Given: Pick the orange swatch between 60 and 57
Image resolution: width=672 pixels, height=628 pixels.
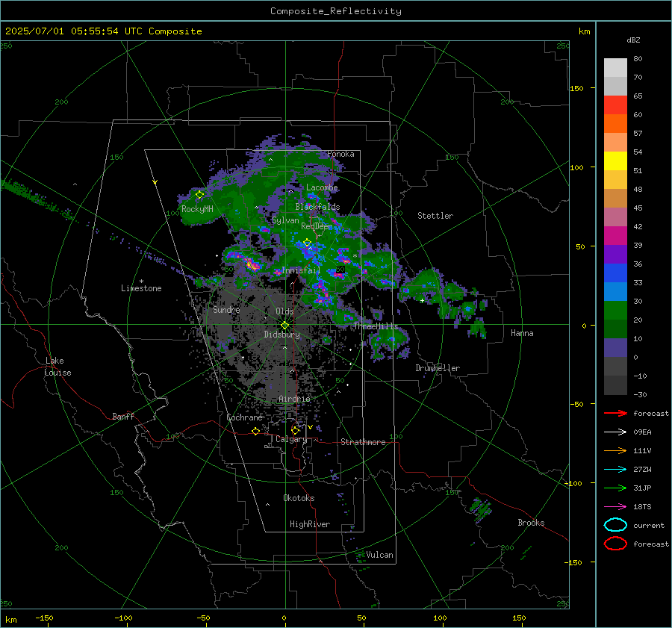Looking at the screenshot, I should pos(615,124).
